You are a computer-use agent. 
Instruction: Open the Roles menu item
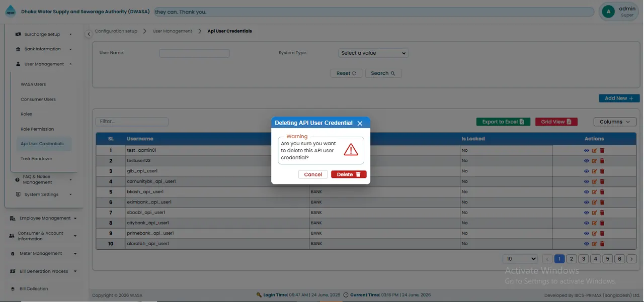click(26, 114)
